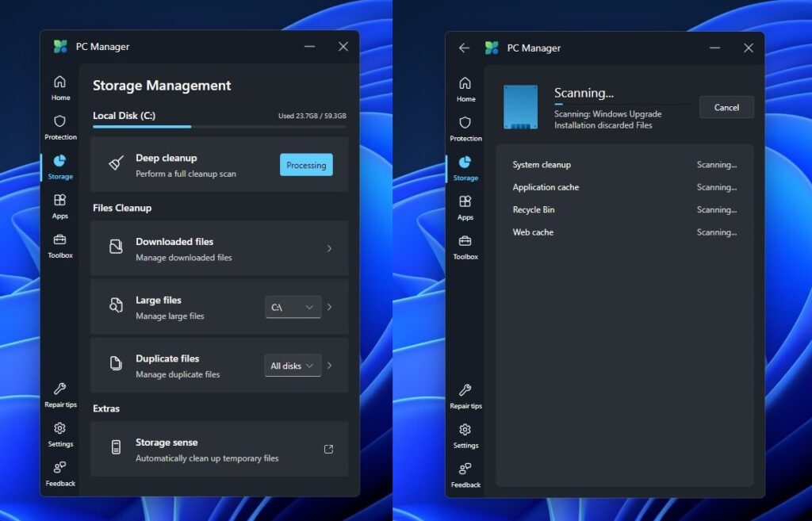The image size is (812, 521).
Task: Click the Large files magnifier icon
Action: pyautogui.click(x=118, y=306)
